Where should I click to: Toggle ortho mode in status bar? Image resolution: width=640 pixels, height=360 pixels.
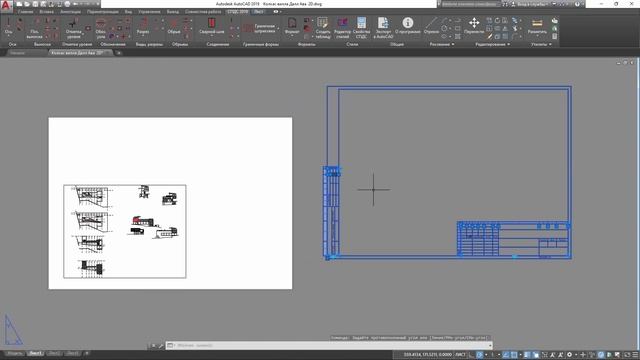[471, 355]
